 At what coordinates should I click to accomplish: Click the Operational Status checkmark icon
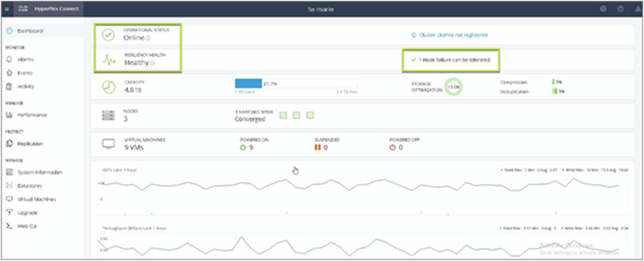(x=108, y=35)
